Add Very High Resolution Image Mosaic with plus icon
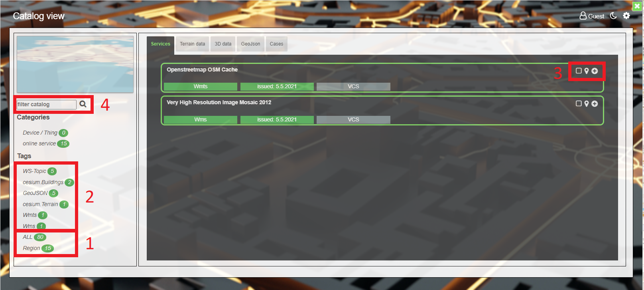Screen dimensions: 644x290 point(595,104)
